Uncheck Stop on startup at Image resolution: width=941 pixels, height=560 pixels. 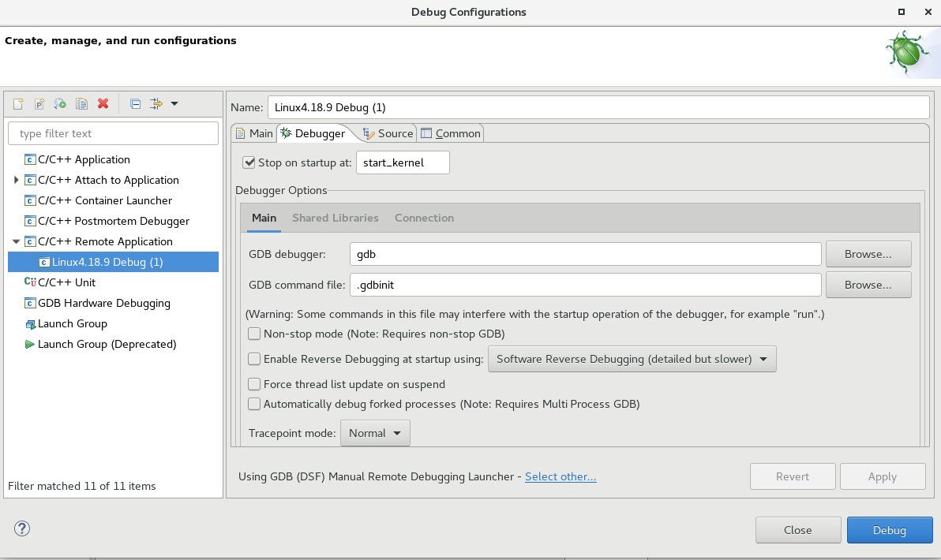tap(249, 162)
